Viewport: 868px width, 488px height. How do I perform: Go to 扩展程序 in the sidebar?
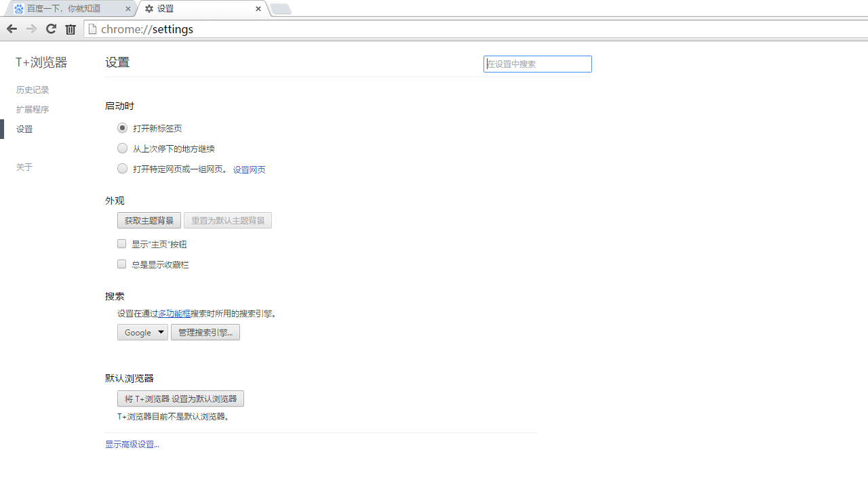click(33, 110)
